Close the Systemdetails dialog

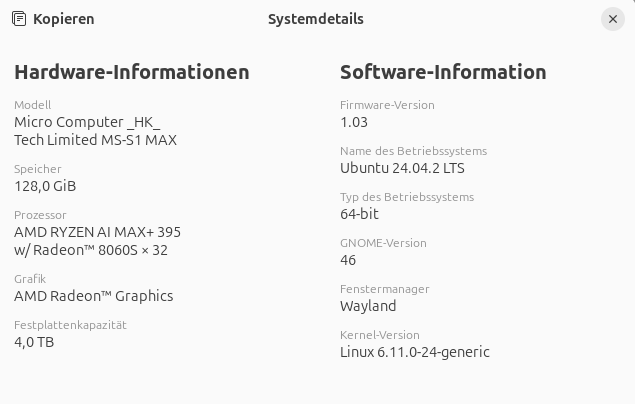[613, 19]
